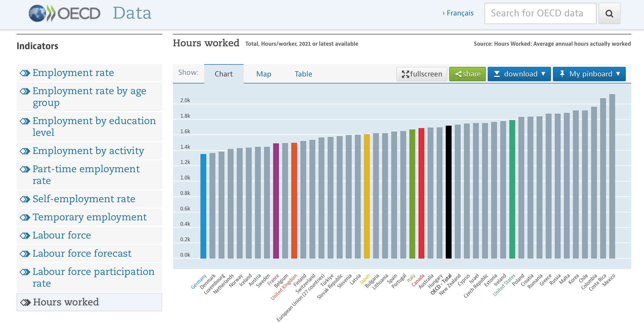Image resolution: width=644 pixels, height=323 pixels.
Task: Click the download arrow icon
Action: coord(497,74)
